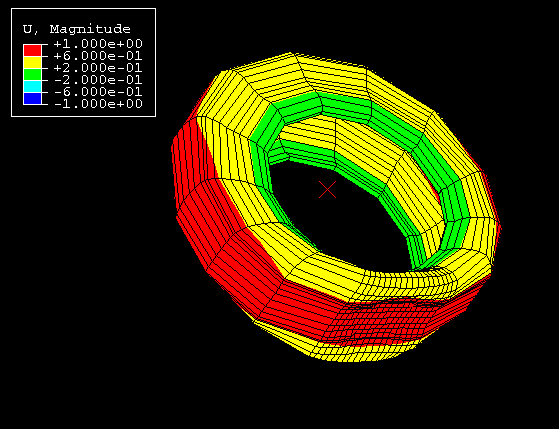
Task: Click the cyan legend color swatch
Action: coord(32,86)
